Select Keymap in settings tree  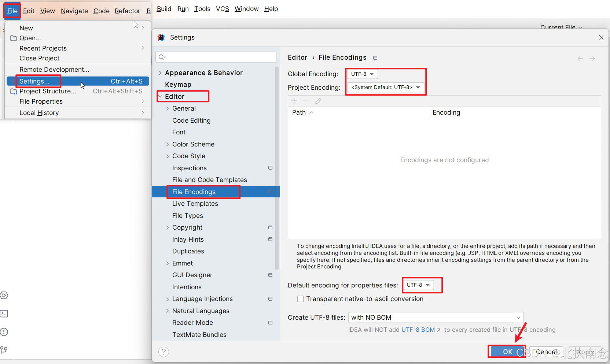[178, 85]
